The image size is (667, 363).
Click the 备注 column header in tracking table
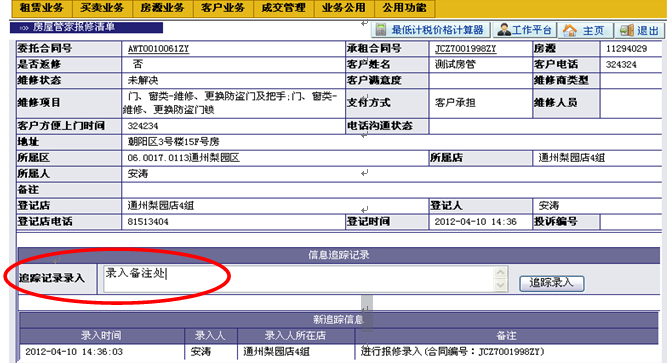[x=506, y=336]
